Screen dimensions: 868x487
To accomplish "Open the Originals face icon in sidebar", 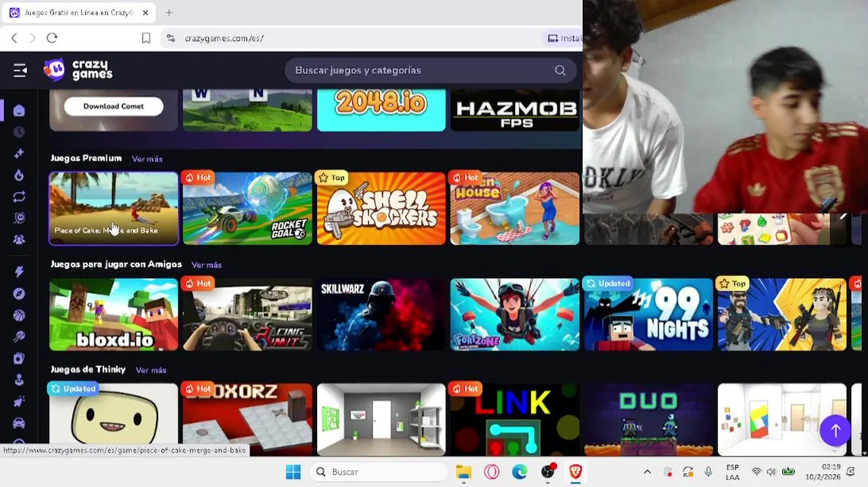I will [19, 218].
